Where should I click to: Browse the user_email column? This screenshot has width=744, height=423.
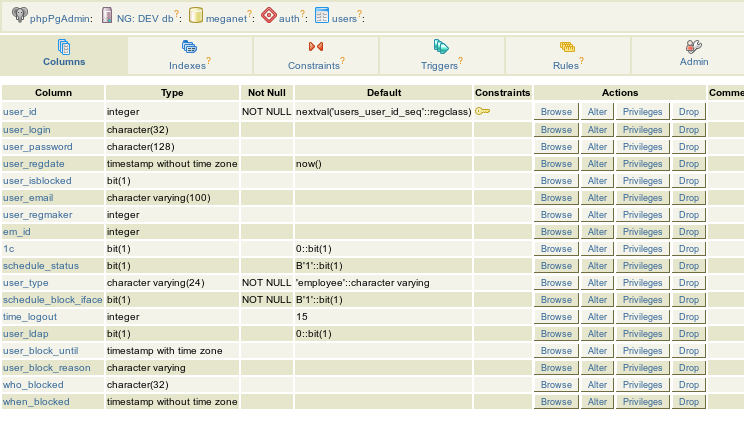coord(556,198)
